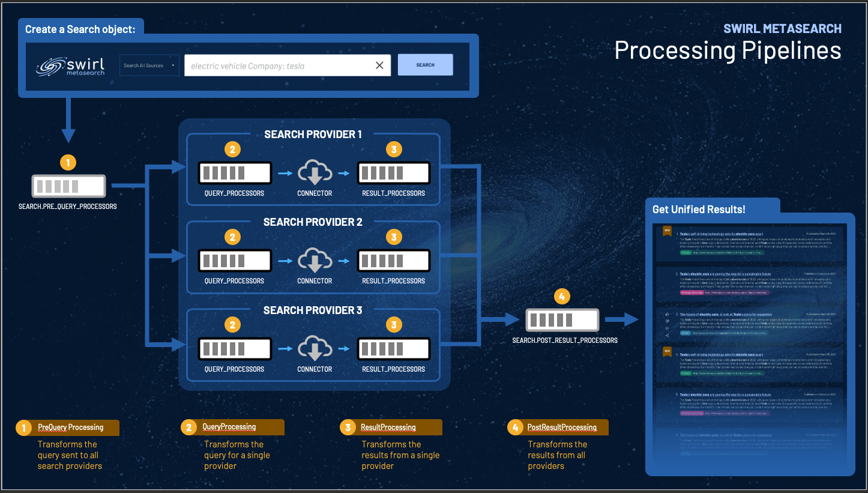Click the NEW bookmark badge on result 1

tap(667, 231)
